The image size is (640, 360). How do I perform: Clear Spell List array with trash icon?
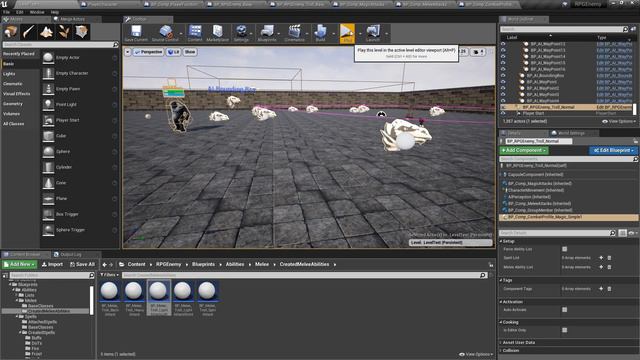point(609,258)
